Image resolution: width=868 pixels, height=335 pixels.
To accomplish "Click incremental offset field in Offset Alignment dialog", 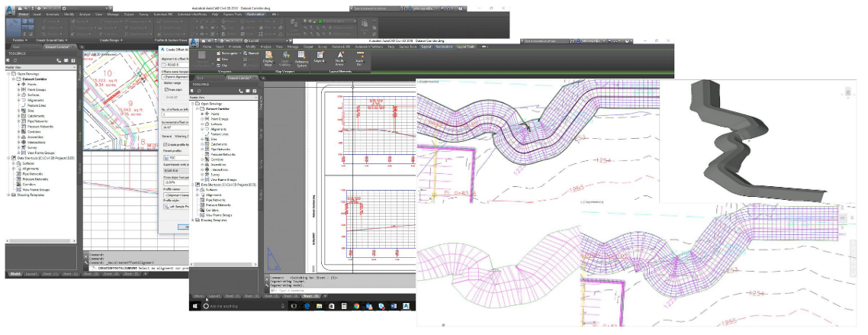I will coord(175,128).
